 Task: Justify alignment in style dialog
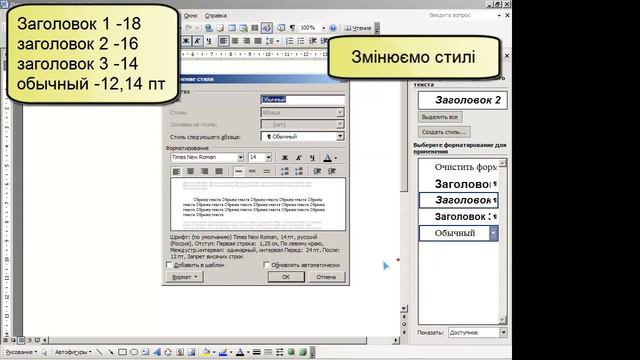(219, 171)
